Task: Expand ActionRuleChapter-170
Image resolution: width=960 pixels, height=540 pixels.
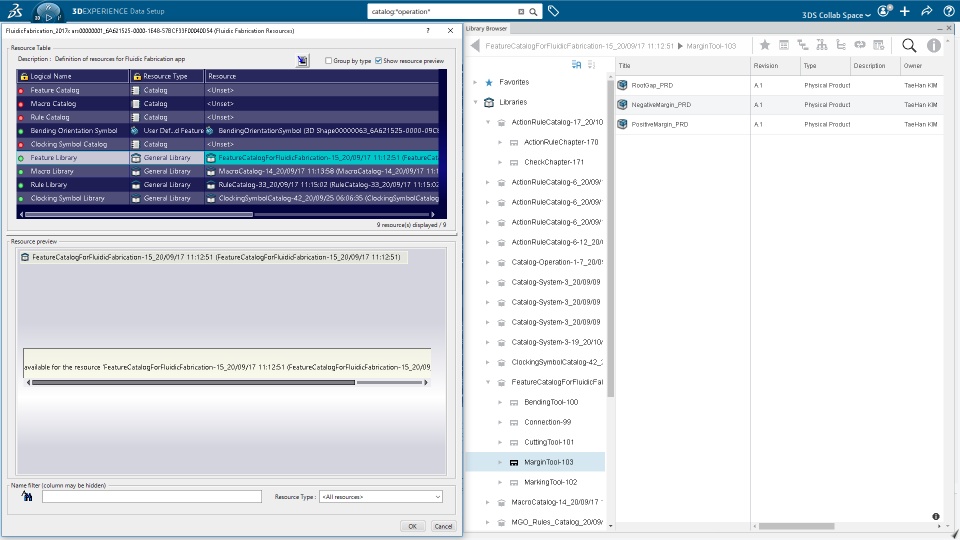Action: click(500, 142)
